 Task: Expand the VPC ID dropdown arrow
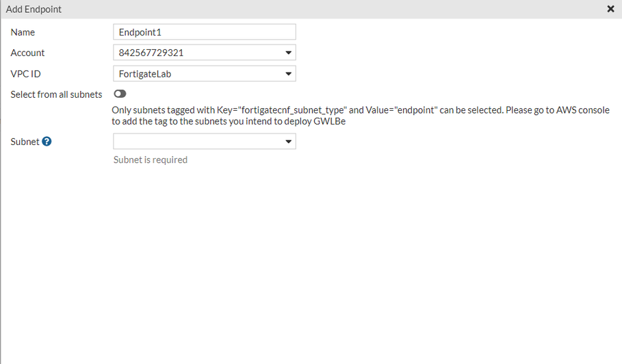[288, 73]
